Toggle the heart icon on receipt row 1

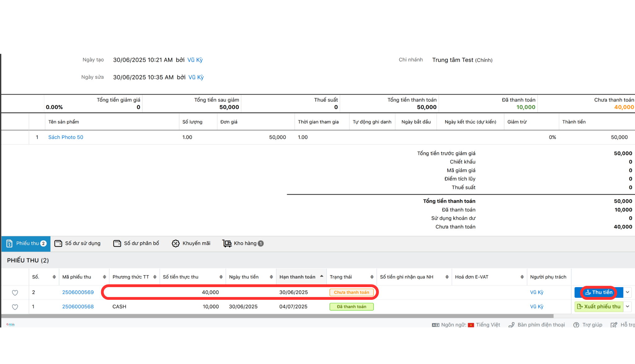pos(15,307)
